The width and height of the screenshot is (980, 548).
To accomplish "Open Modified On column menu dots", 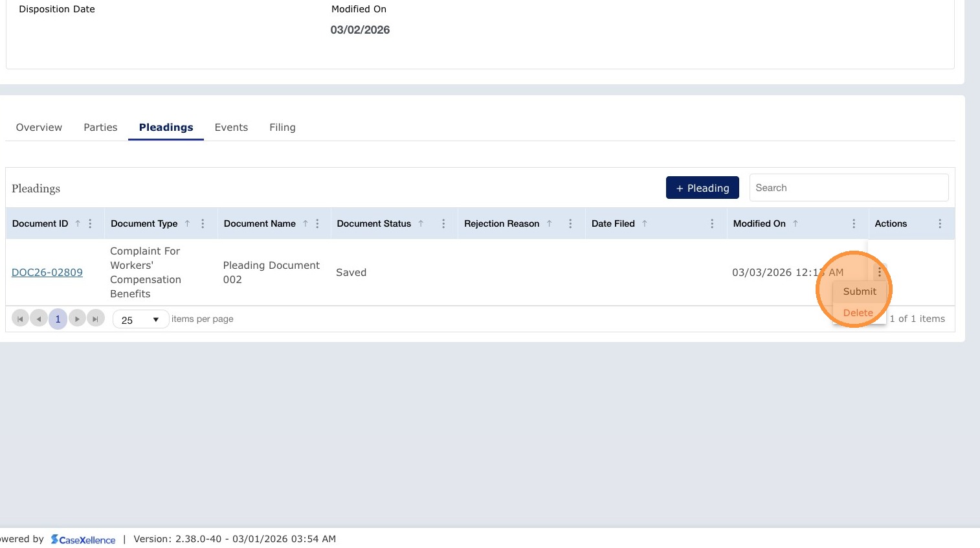I will [x=854, y=223].
